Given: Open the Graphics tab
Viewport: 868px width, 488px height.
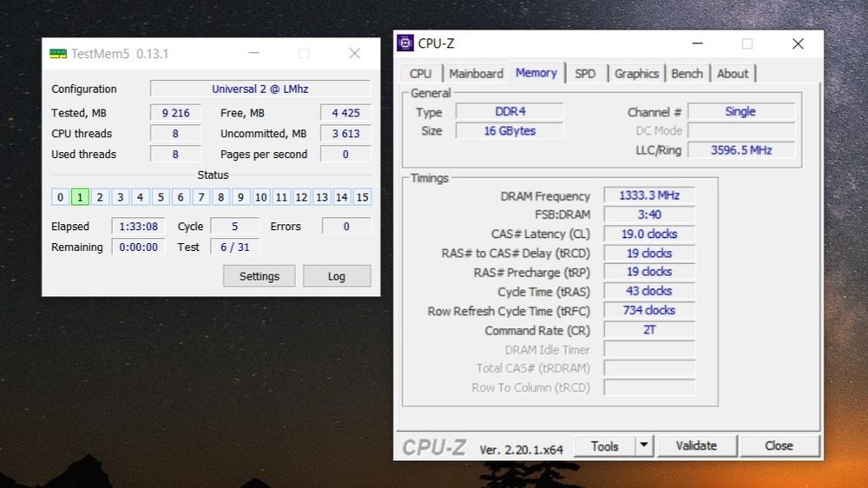Looking at the screenshot, I should 636,74.
